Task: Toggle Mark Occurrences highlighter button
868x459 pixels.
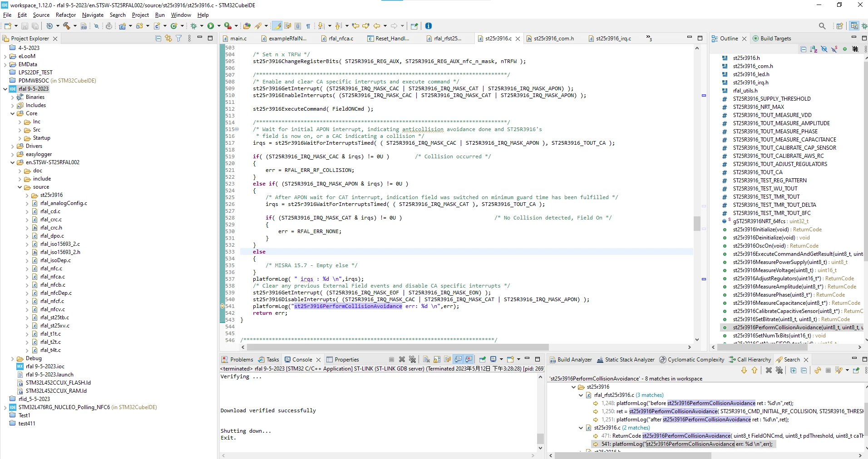Action: 277,26
